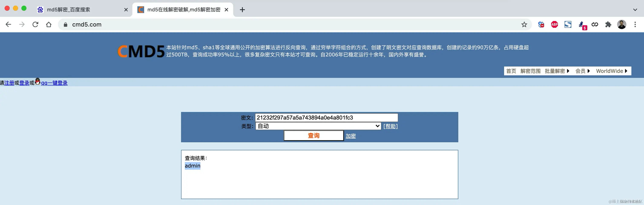Click the site security lock icon
The width and height of the screenshot is (644, 205).
pos(65,24)
